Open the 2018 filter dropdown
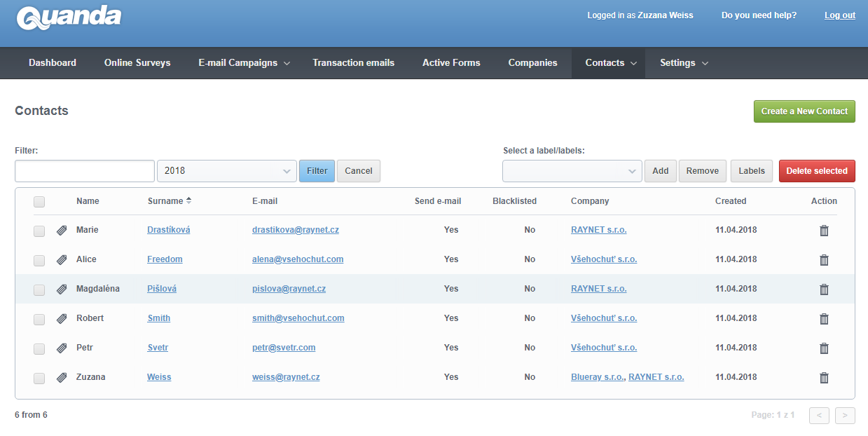 [227, 171]
